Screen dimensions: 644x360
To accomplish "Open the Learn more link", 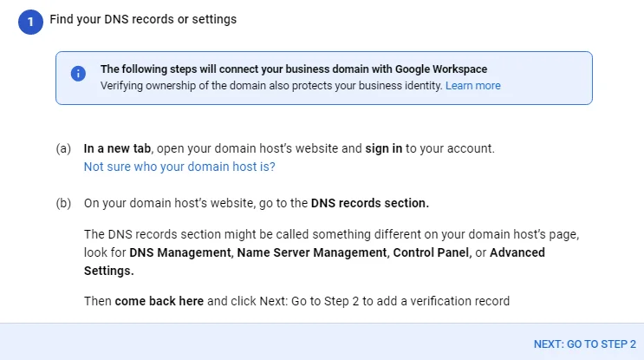I will click(472, 86).
